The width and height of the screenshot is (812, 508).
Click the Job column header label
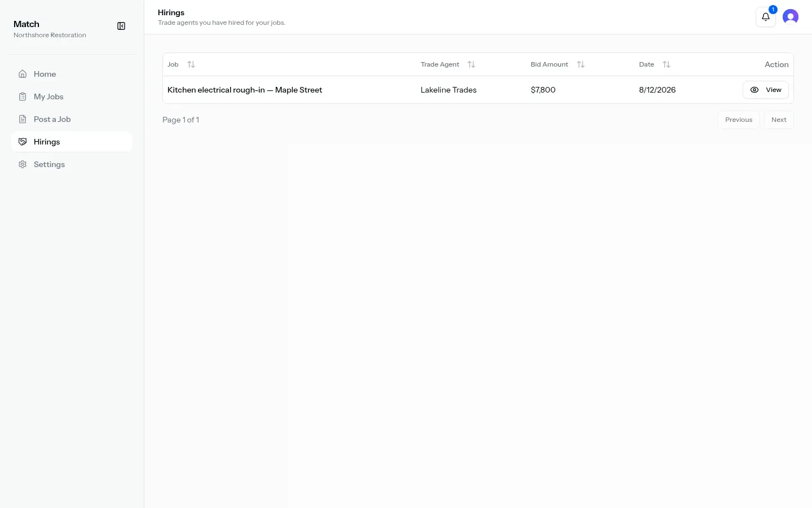(x=173, y=64)
